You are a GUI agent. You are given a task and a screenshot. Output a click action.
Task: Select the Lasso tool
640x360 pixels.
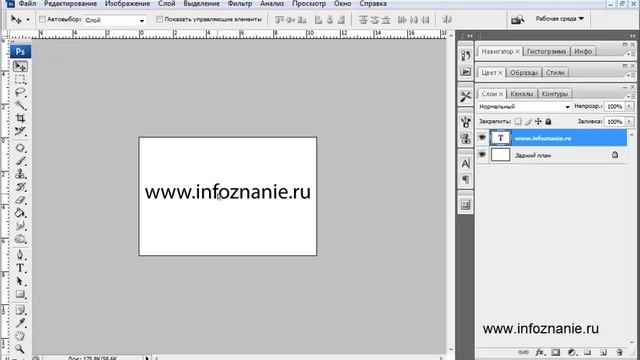[20, 92]
